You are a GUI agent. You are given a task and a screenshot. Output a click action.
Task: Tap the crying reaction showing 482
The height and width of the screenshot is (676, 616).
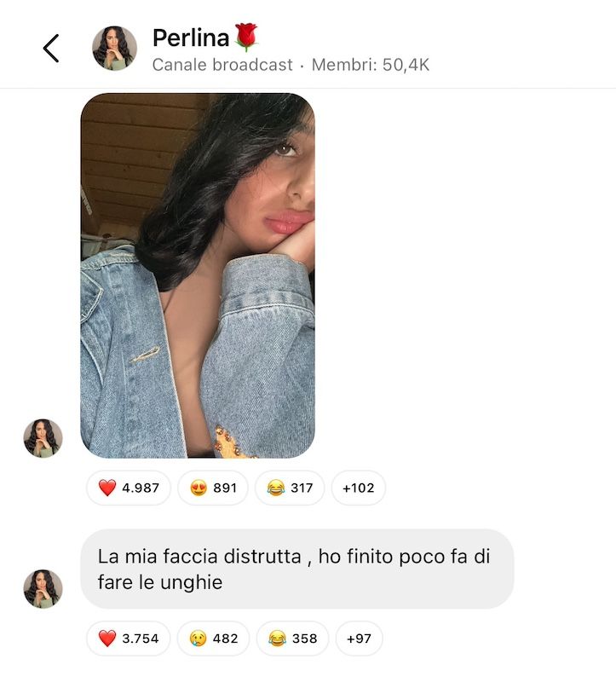point(214,638)
